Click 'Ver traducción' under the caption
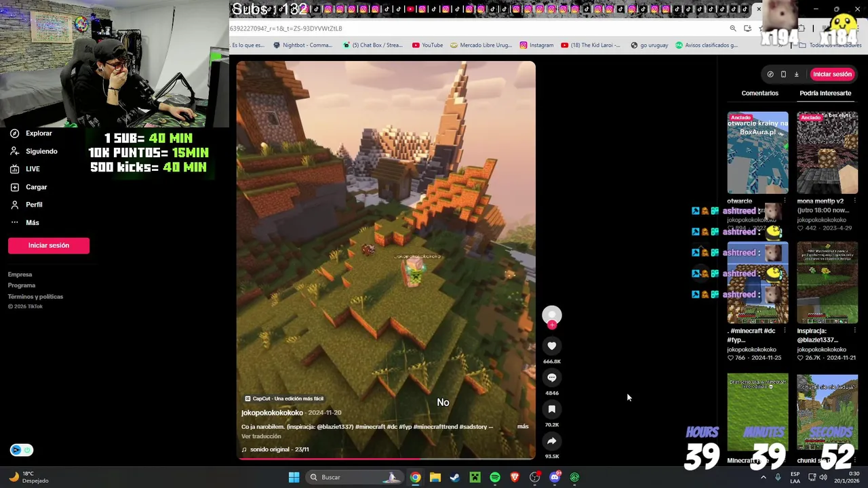 261,436
